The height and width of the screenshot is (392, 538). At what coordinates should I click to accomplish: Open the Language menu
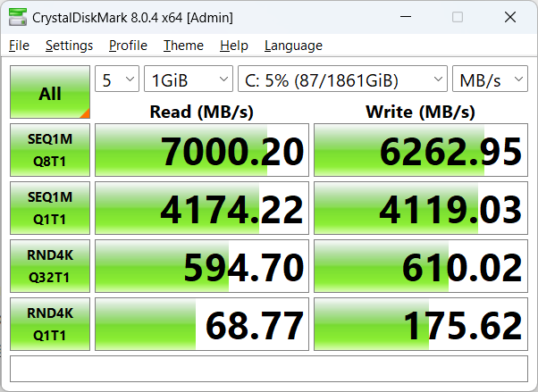(293, 46)
